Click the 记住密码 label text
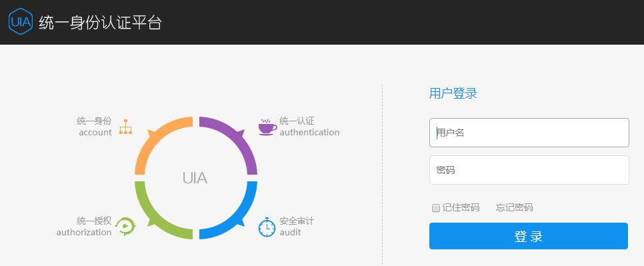Viewport: 644px width, 266px height. click(x=461, y=208)
